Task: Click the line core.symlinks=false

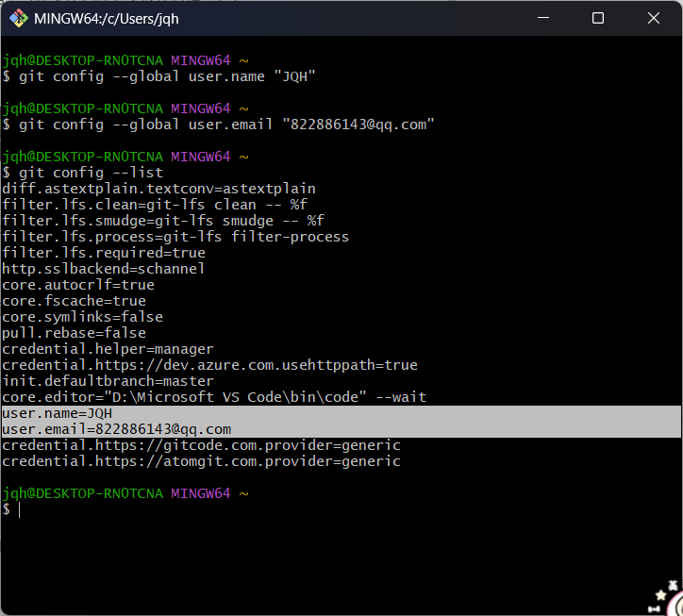Action: (83, 317)
